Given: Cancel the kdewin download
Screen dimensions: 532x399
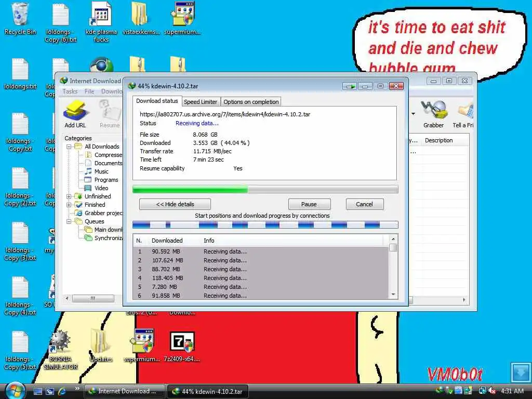Looking at the screenshot, I should point(365,204).
